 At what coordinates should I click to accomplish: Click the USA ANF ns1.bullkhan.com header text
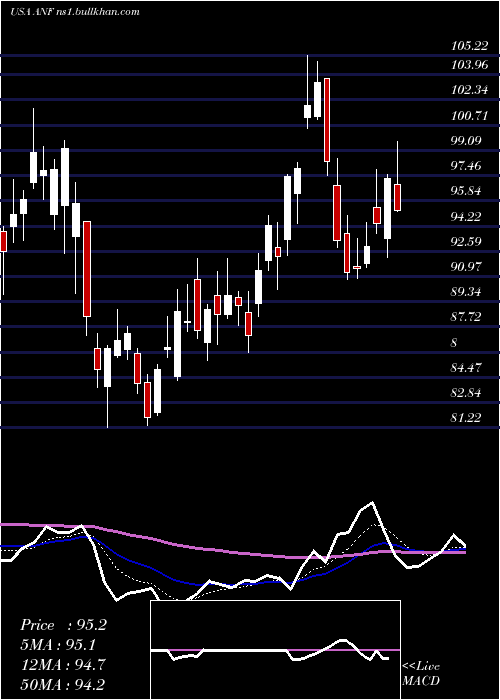tap(75, 12)
